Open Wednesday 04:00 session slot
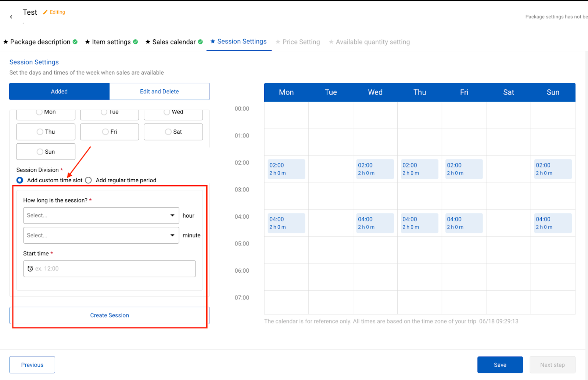588x380 pixels. (x=375, y=223)
